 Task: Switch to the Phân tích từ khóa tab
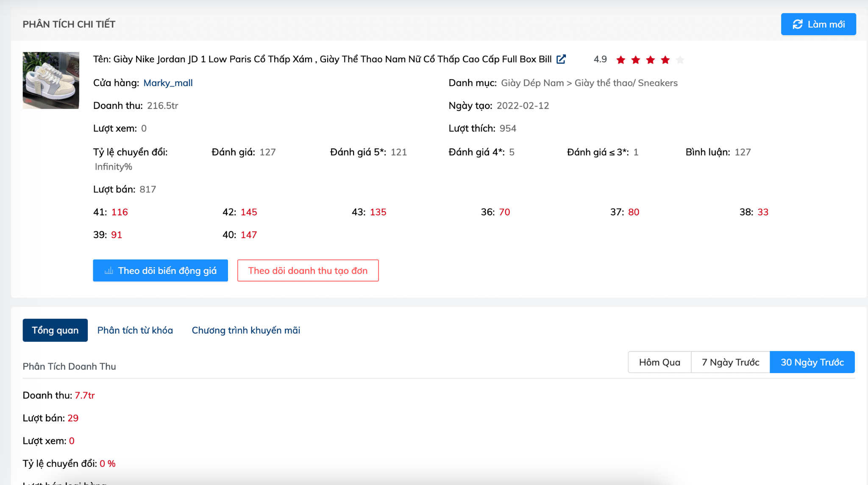135,330
